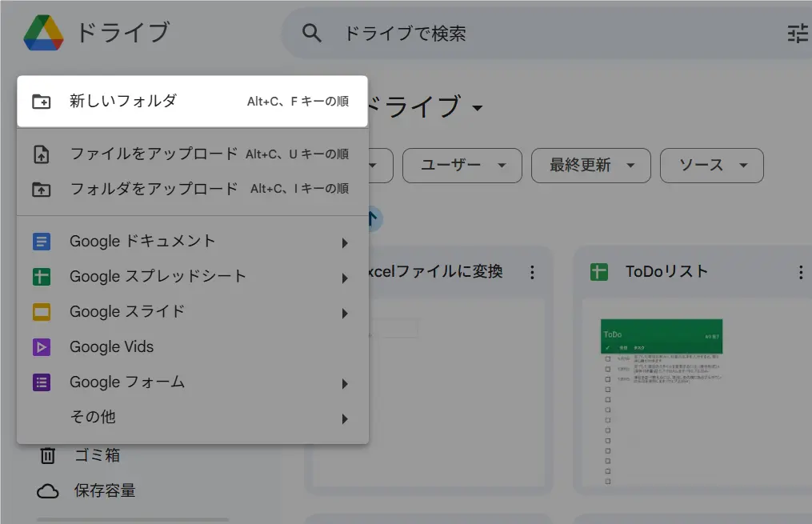812x524 pixels.
Task: Open three-dot menu for ToDoリスト file
Action: [800, 273]
